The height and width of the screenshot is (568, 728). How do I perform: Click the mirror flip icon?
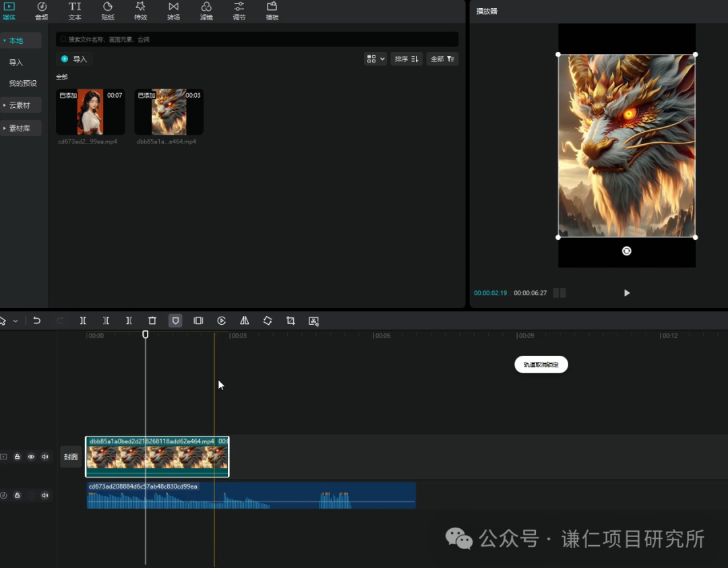245,321
